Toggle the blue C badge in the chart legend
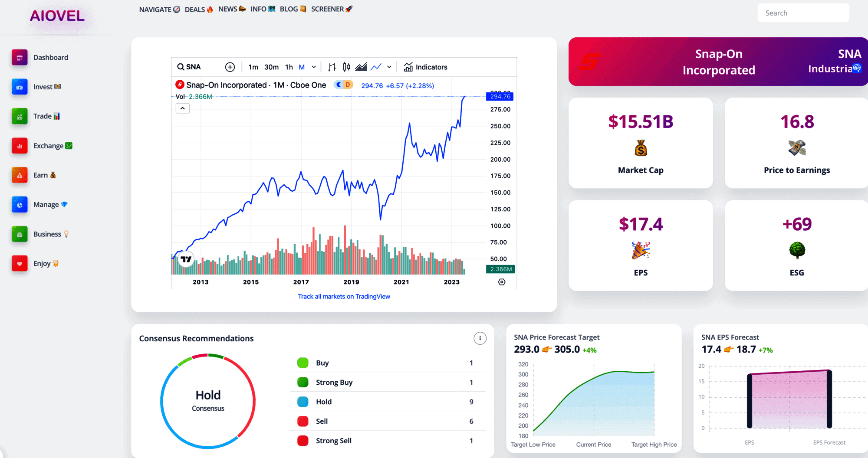 [x=338, y=85]
